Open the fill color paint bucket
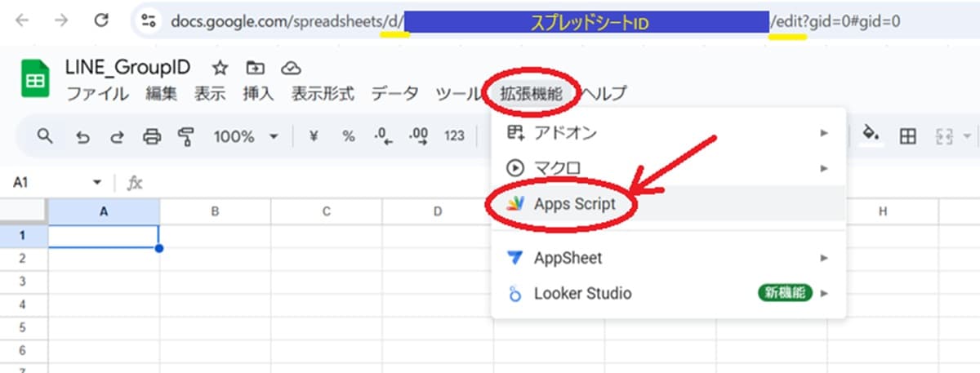The image size is (980, 373). click(871, 135)
